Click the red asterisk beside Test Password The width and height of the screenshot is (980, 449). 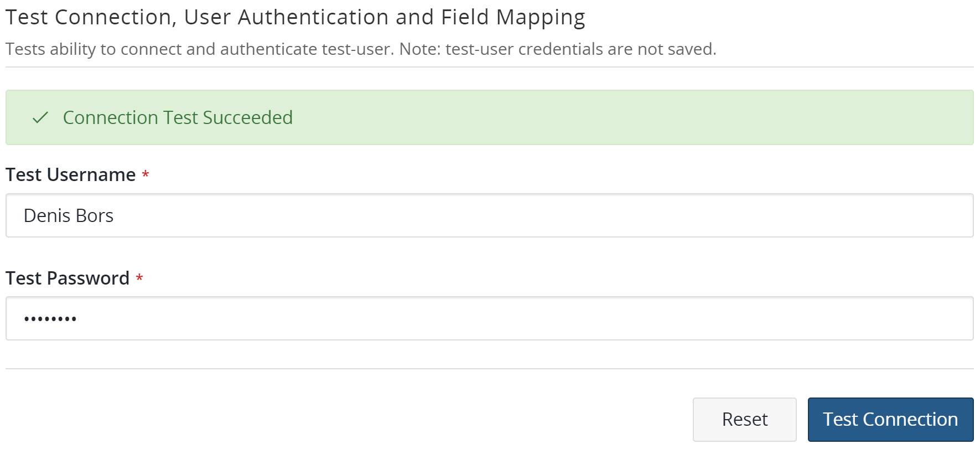click(139, 278)
